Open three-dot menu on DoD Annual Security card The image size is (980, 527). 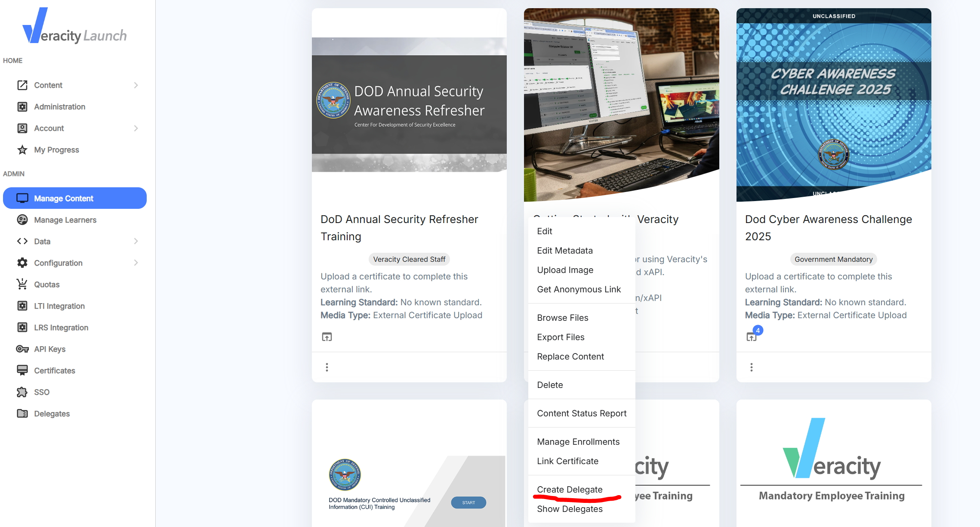click(327, 367)
